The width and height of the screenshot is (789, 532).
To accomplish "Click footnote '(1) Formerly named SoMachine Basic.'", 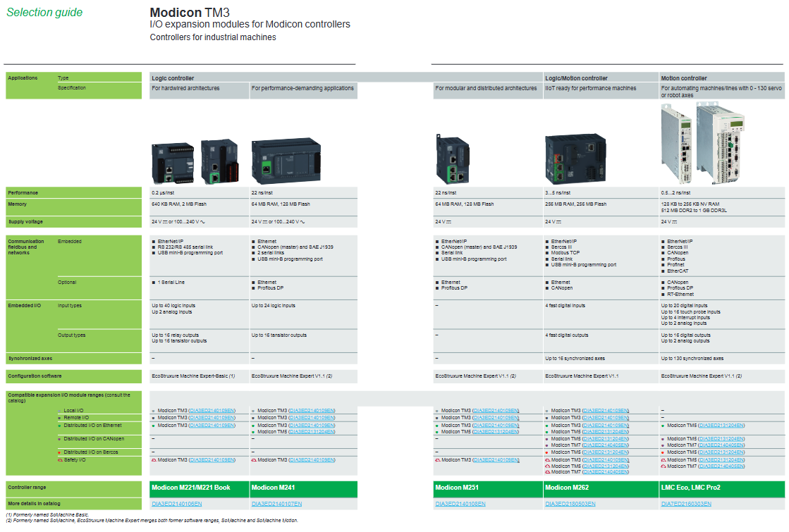I will pos(47,515).
